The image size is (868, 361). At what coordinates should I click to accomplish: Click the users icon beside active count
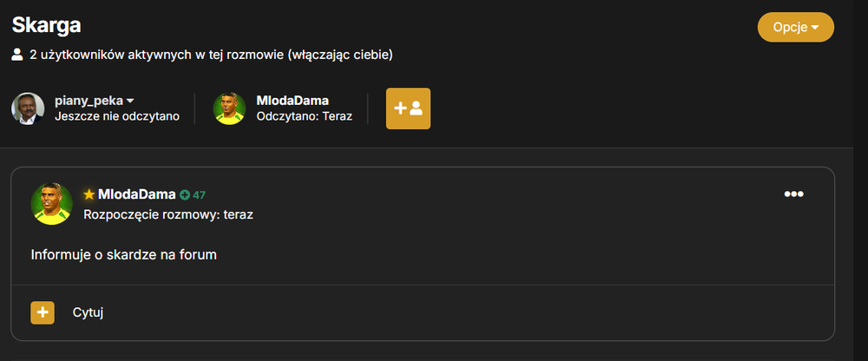(x=17, y=55)
